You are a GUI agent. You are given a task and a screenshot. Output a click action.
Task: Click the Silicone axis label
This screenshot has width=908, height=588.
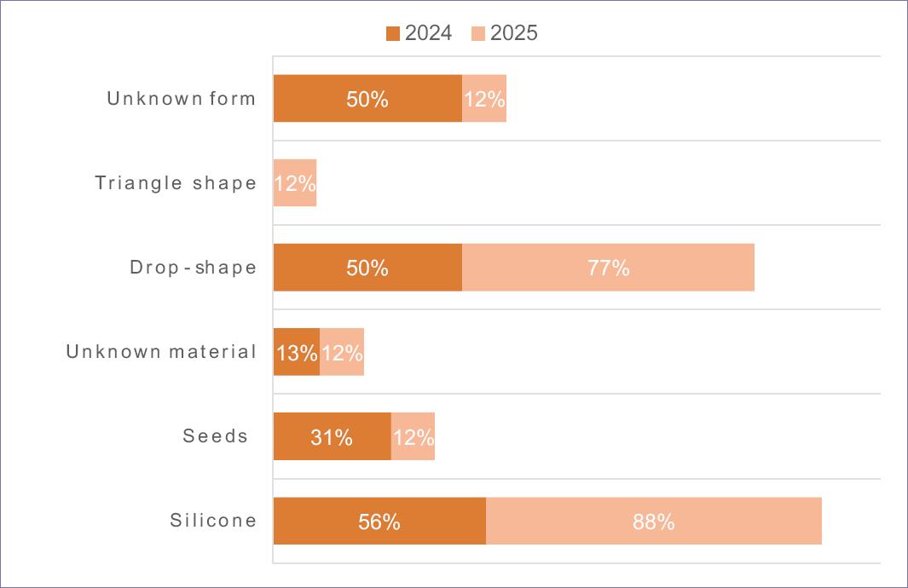213,521
